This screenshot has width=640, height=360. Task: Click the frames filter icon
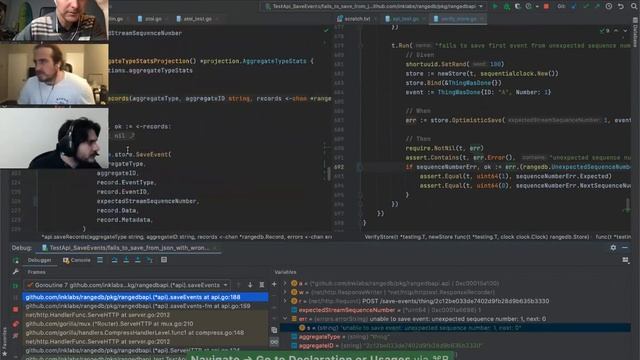coord(262,285)
